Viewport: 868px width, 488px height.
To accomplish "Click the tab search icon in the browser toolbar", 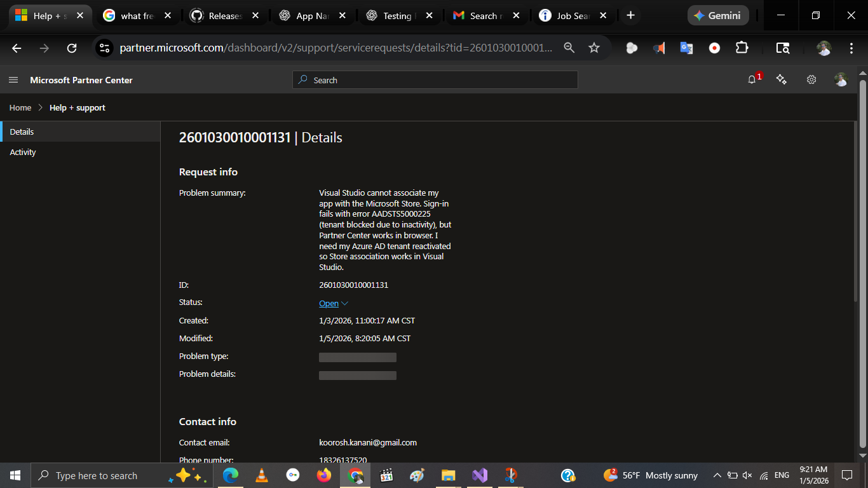I will (x=783, y=48).
